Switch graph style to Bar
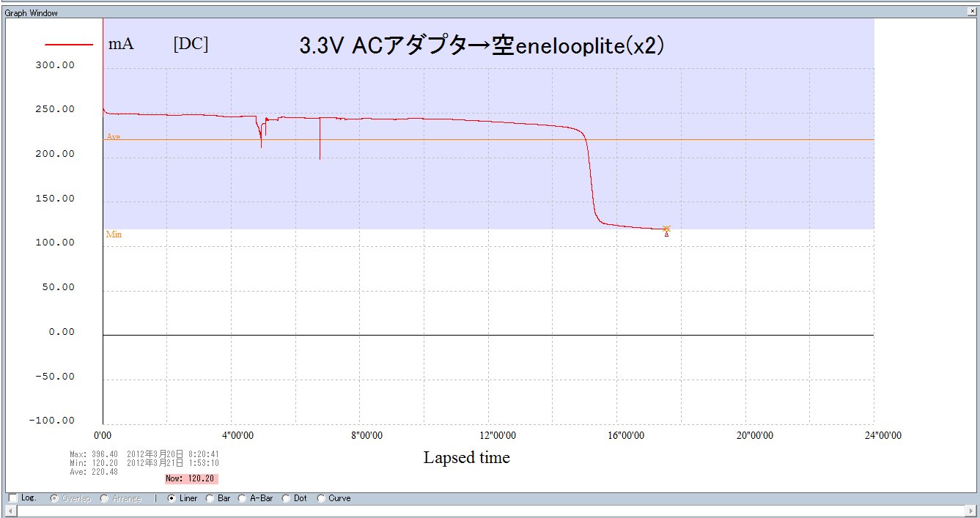The image size is (980, 518). 210,498
